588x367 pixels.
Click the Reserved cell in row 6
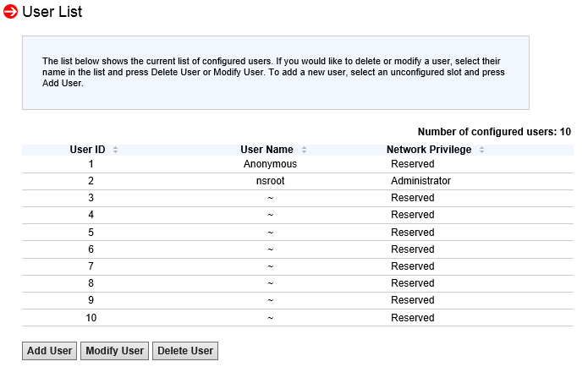413,249
